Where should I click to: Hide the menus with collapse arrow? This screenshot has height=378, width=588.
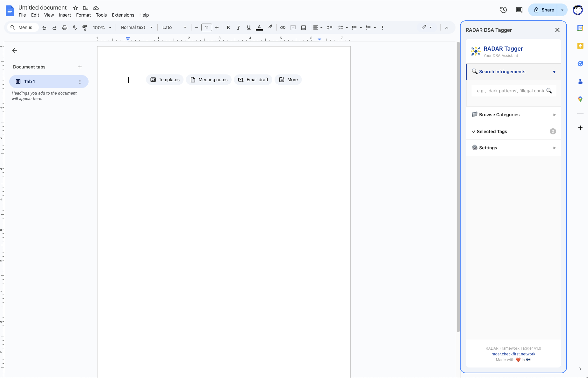pyautogui.click(x=447, y=28)
